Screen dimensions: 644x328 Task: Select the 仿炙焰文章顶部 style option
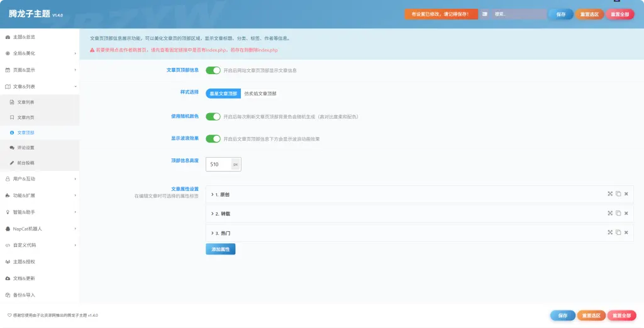[x=260, y=94]
